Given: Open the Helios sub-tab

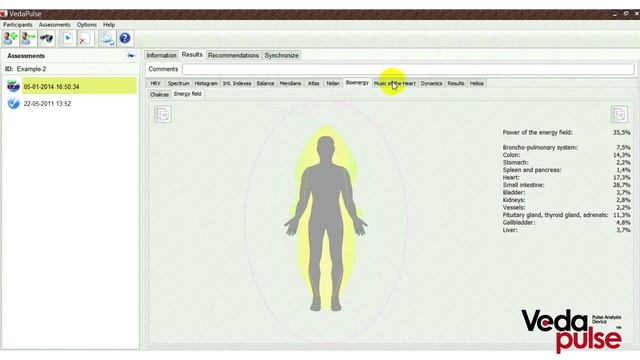Looking at the screenshot, I should point(476,83).
